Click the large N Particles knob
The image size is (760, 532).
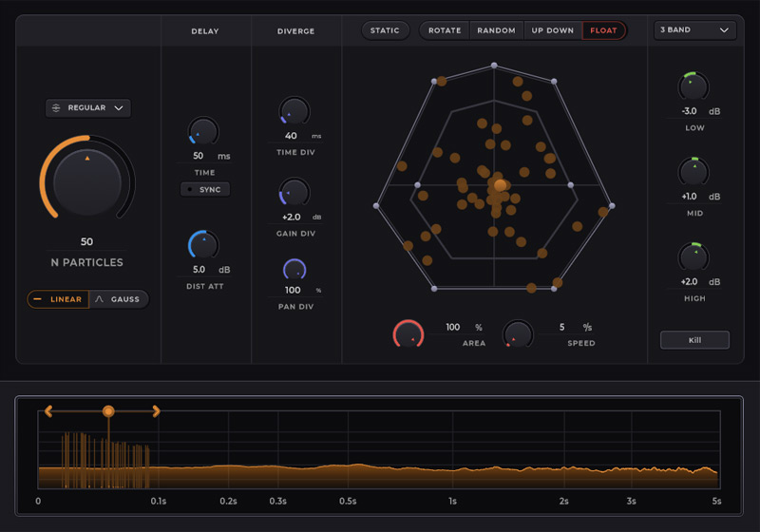coord(87,182)
